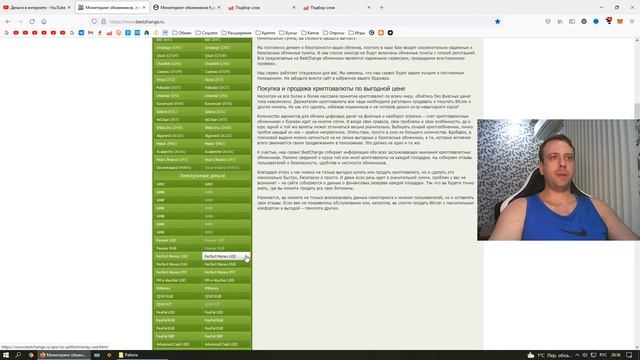The width and height of the screenshot is (640, 360).
Task: Click the padlock site info icon
Action: 103,21
